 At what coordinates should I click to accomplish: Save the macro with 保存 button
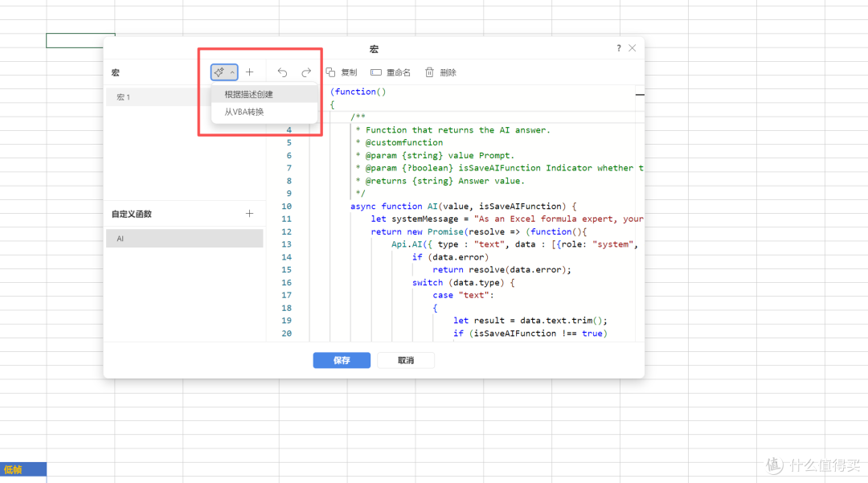tap(342, 360)
